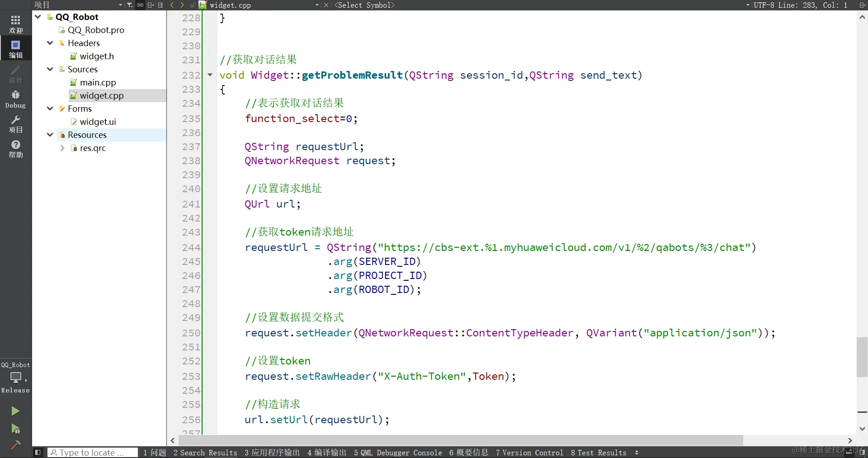
Task: Open the 5 QML Debugger Console pane
Action: 398,453
